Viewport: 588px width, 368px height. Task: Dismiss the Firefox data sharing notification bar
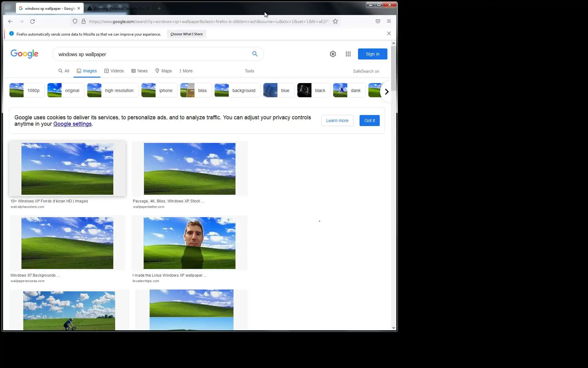click(x=389, y=33)
